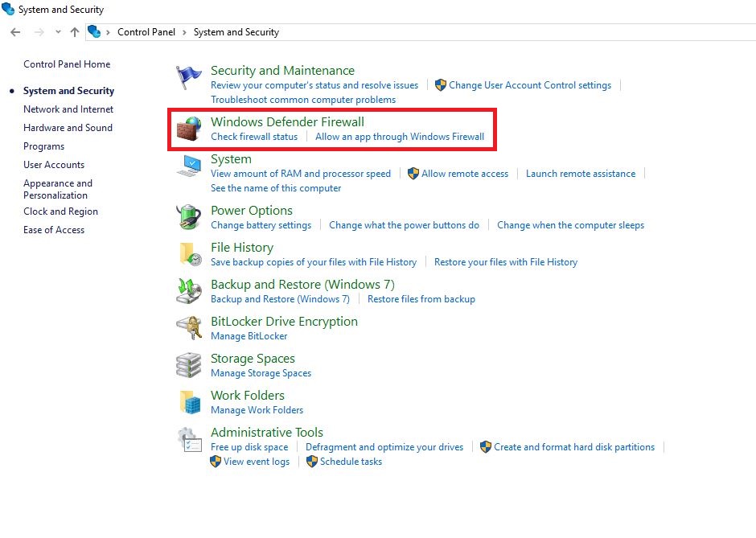Open the System heading link
The image size is (756, 538).
pos(231,159)
